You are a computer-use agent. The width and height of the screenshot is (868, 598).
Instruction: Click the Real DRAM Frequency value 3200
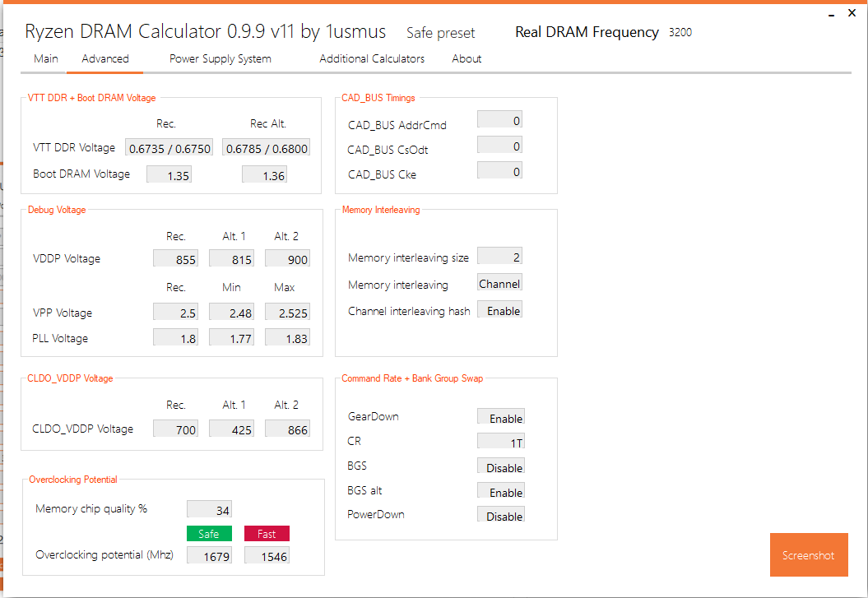(680, 32)
